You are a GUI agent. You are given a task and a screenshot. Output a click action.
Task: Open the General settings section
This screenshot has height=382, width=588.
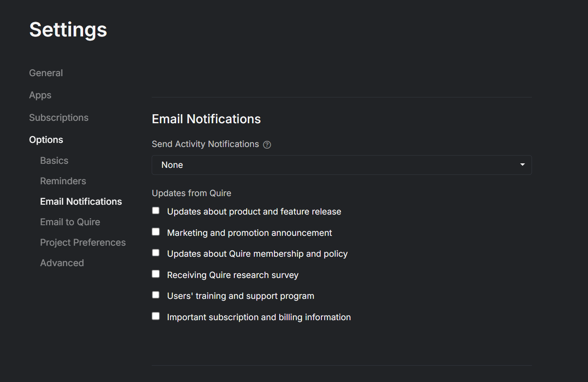46,73
